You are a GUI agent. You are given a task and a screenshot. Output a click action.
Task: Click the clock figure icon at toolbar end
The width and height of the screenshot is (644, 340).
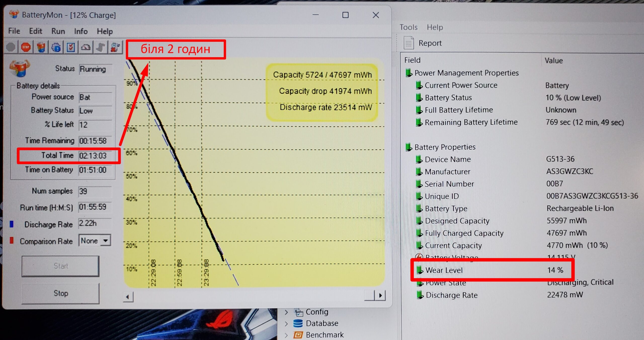[x=115, y=47]
